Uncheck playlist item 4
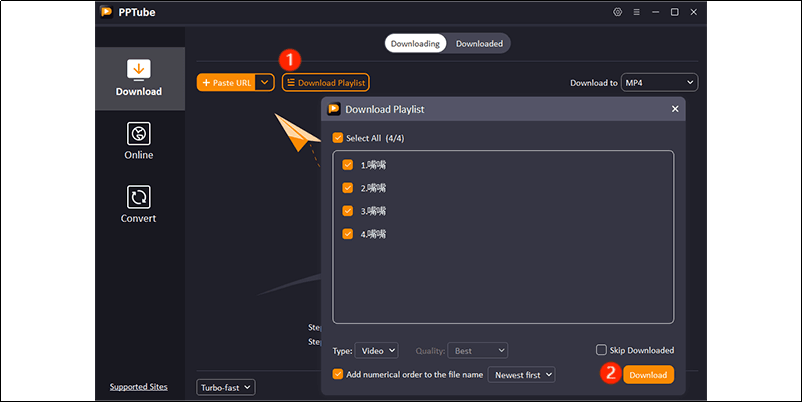The image size is (803, 403). point(348,234)
